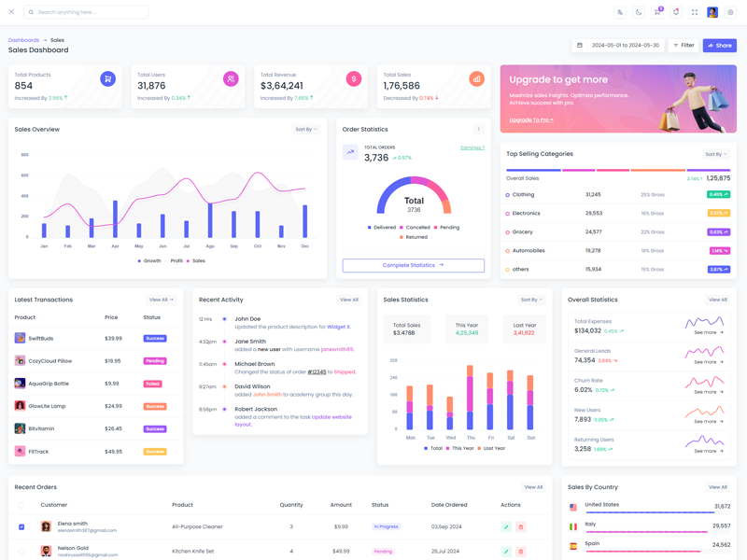Open the settings gear icon

[x=730, y=12]
